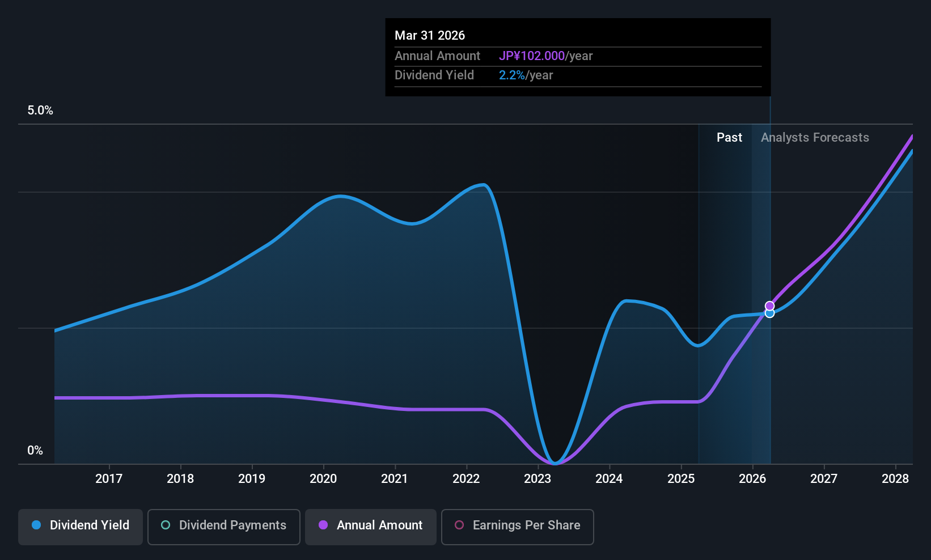Click the 5.0% y-axis label
This screenshot has width=931, height=560.
(x=40, y=111)
